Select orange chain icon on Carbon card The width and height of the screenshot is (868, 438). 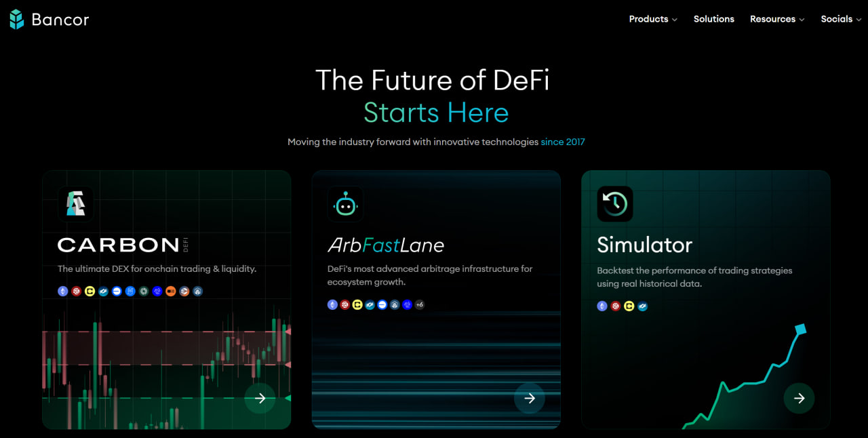pos(171,291)
